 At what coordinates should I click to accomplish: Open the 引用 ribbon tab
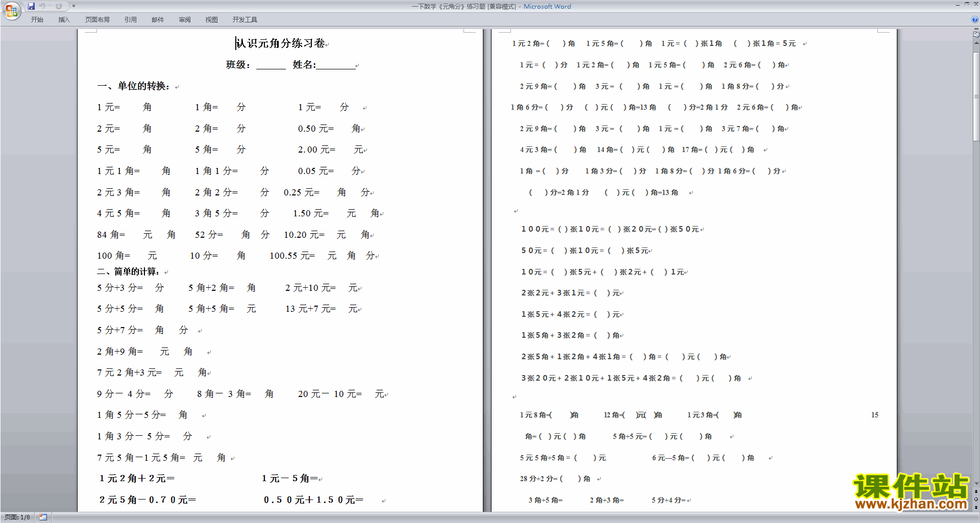pos(131,20)
